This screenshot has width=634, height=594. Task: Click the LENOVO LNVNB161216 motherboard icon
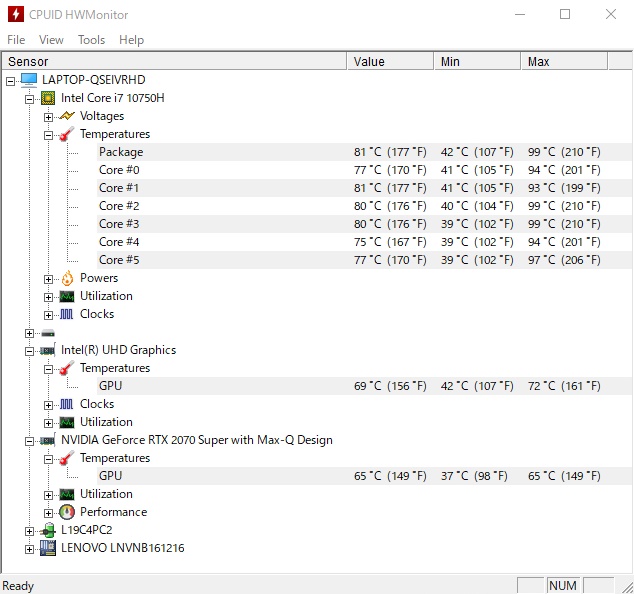click(x=48, y=548)
